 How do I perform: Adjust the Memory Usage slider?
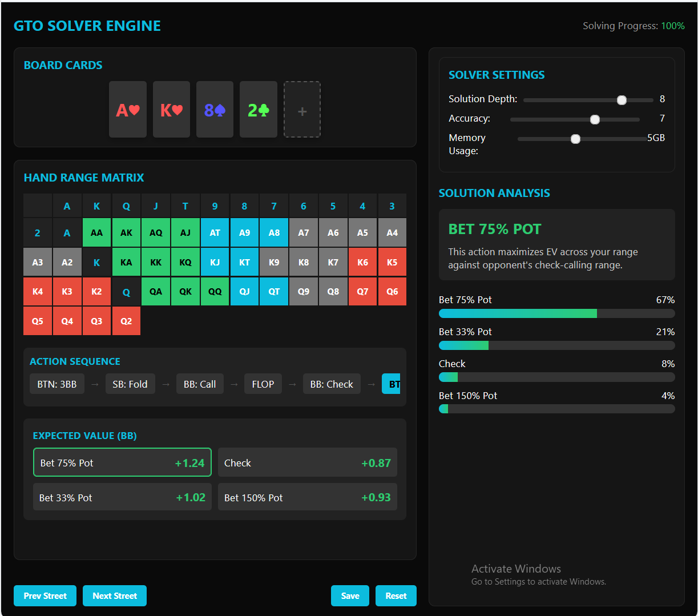582,139
